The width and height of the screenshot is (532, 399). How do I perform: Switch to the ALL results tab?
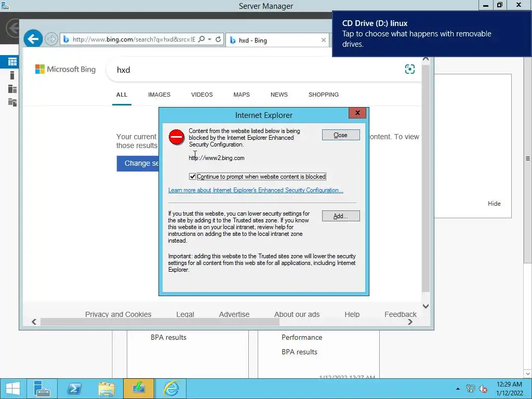click(122, 95)
